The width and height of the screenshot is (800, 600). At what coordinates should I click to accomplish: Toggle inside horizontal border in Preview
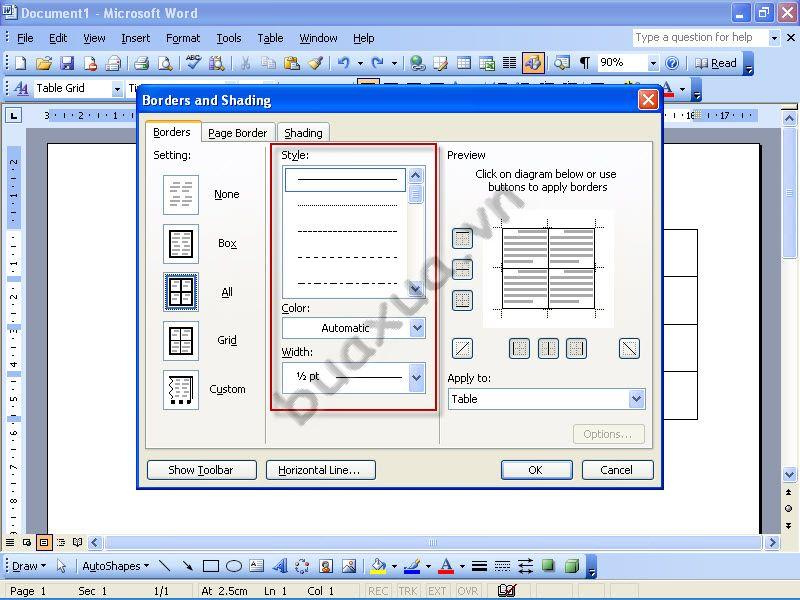[x=462, y=269]
